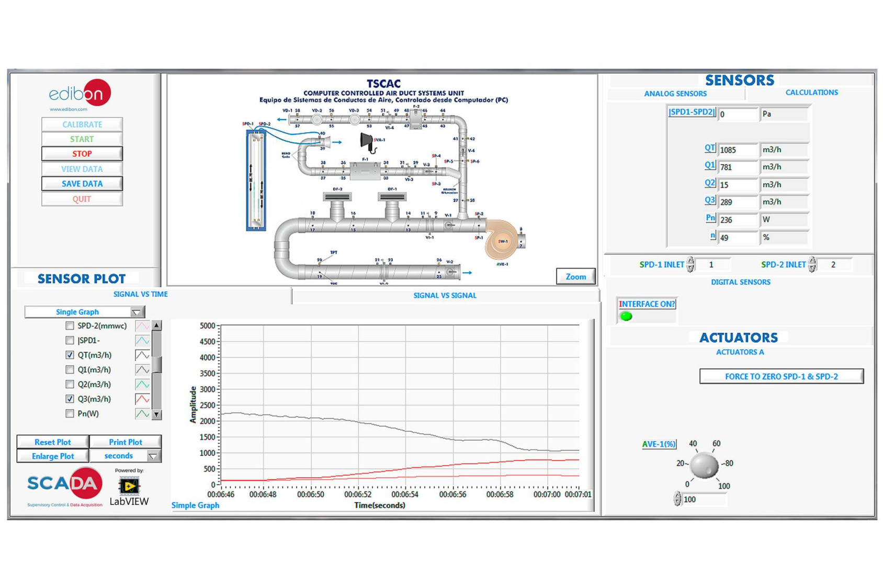This screenshot has height=588, width=883.
Task: Click the Simple Graph label below plot
Action: 195,505
